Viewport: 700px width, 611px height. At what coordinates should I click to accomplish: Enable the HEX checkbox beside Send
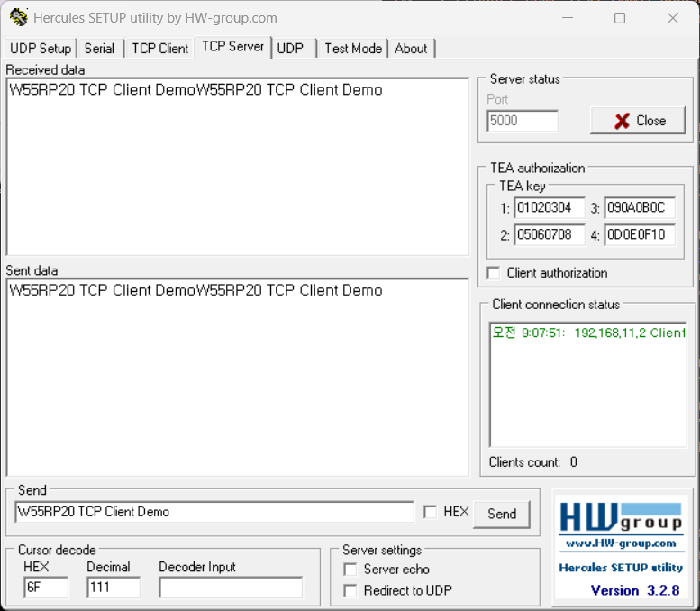click(431, 512)
